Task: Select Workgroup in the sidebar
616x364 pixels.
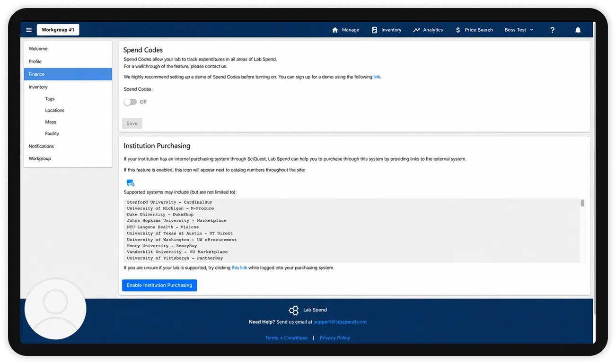Action: 68,158
